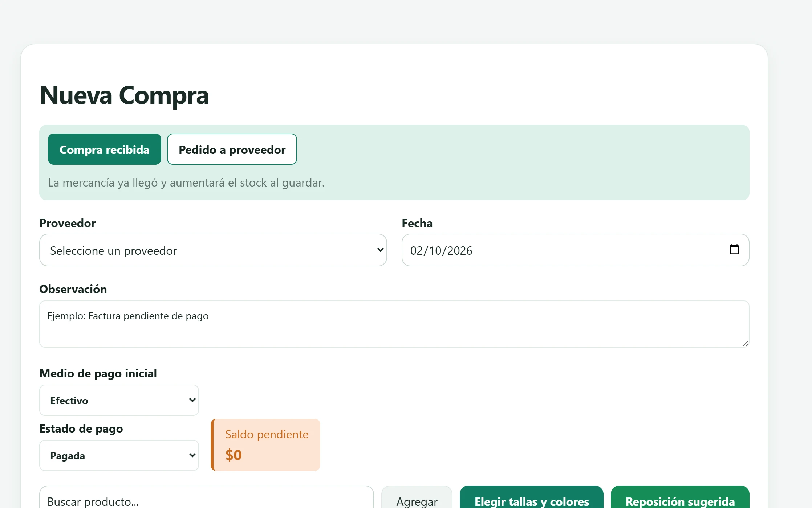Click into the Fecha date field
Screen dimensions: 812x508
pos(575,250)
